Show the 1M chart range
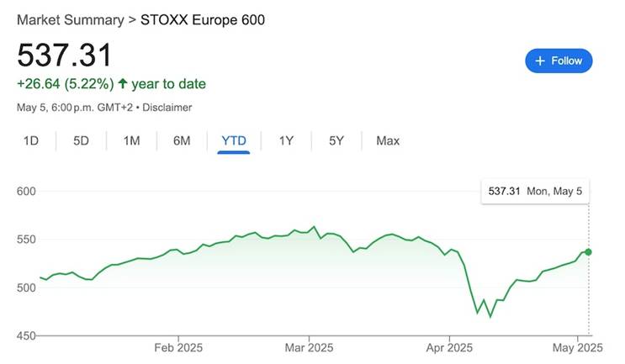This screenshot has width=625, height=364. tap(131, 141)
